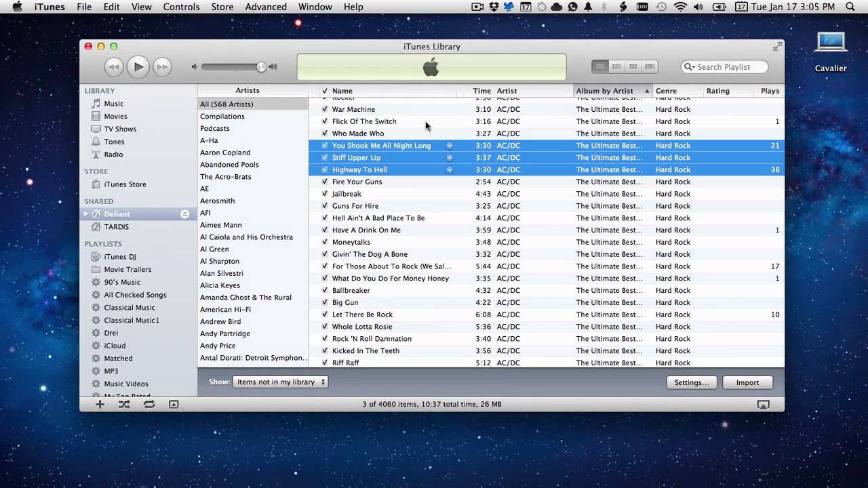Uncheck the Flick Of The Switch checkbox
Viewport: 868px width, 488px height.
[x=324, y=121]
